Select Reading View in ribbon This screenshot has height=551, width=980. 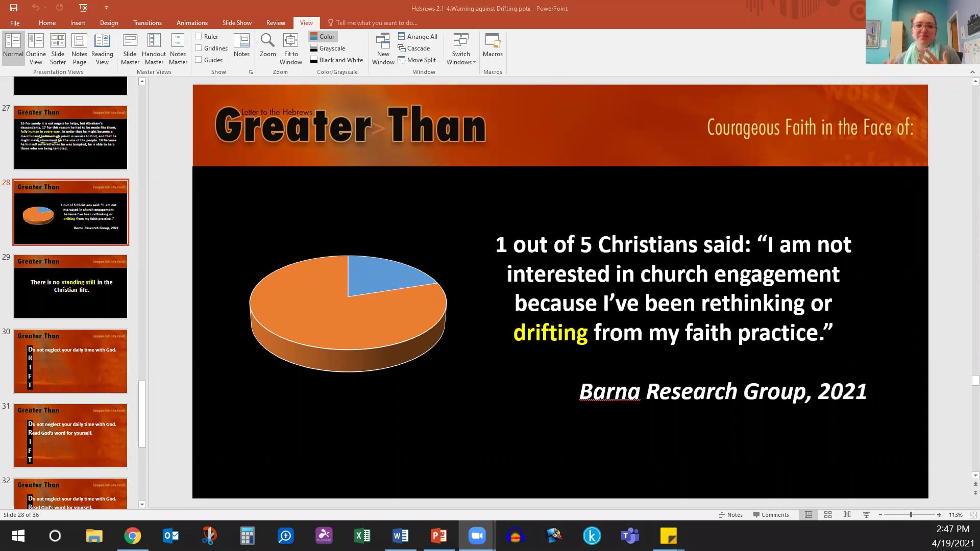coord(102,49)
